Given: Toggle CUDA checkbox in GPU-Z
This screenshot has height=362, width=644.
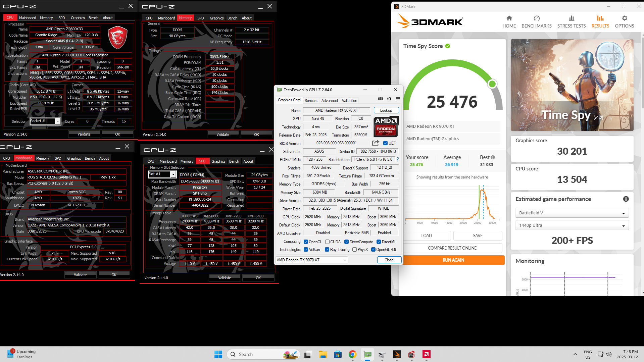Looking at the screenshot, I should [327, 242].
